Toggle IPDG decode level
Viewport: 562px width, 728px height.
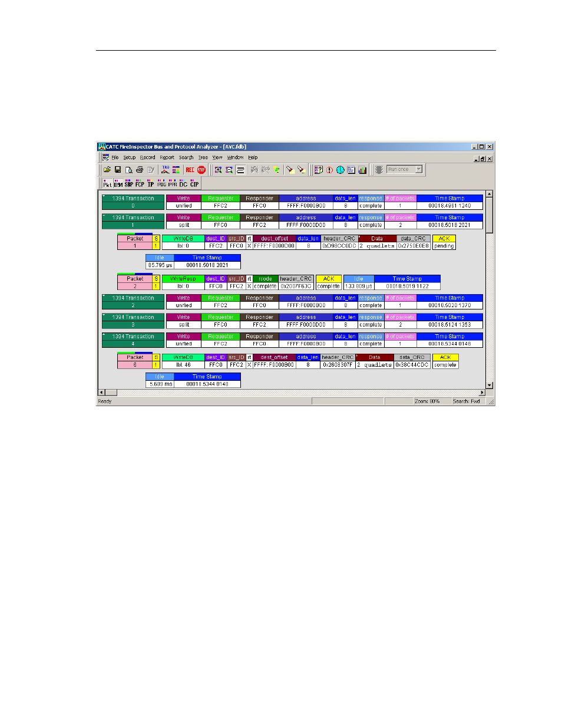click(161, 184)
